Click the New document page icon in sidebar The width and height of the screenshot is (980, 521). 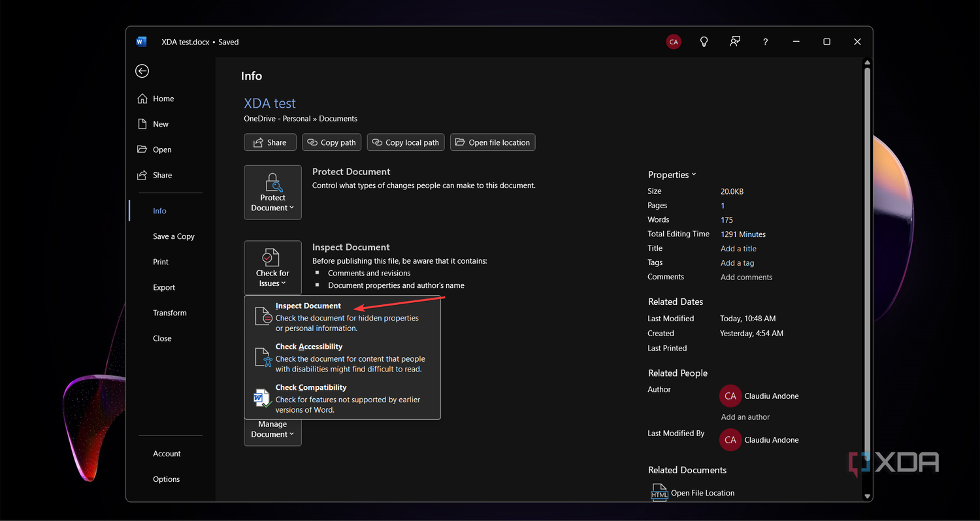[142, 124]
